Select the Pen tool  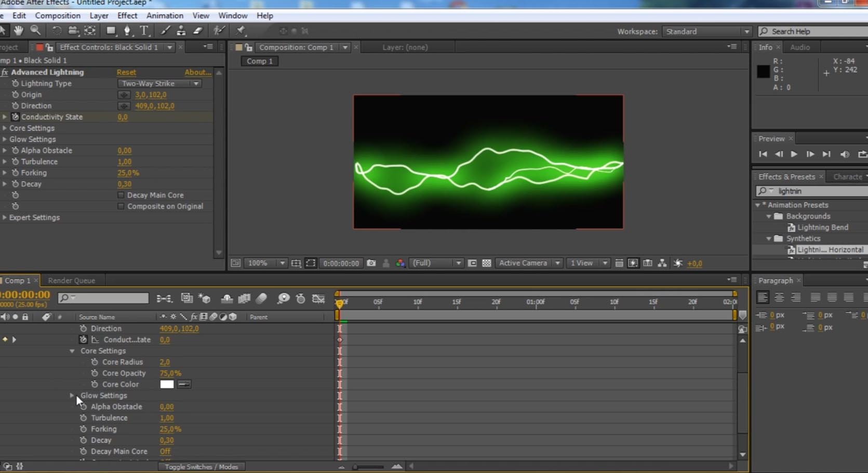[127, 31]
